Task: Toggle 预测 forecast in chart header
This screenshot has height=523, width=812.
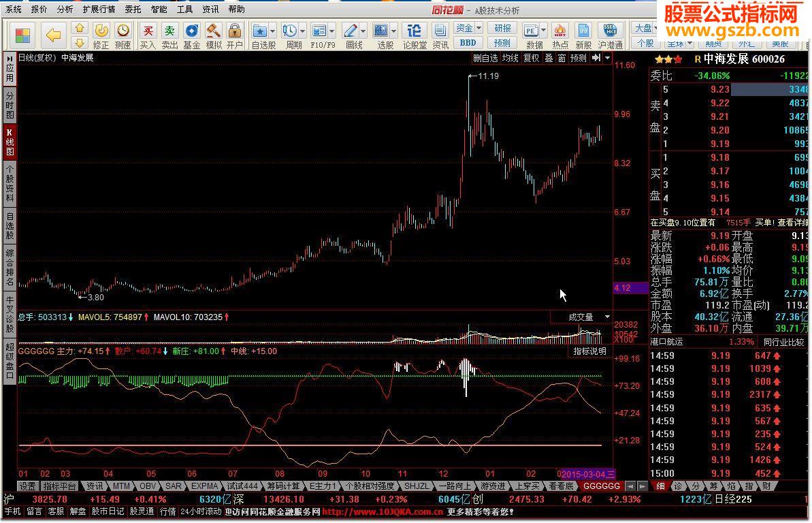Action: [578, 57]
